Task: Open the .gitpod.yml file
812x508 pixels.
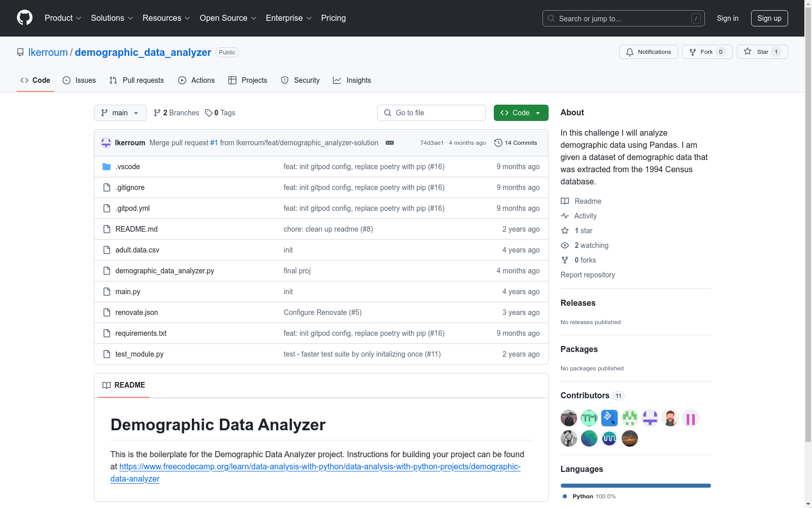Action: coord(132,208)
